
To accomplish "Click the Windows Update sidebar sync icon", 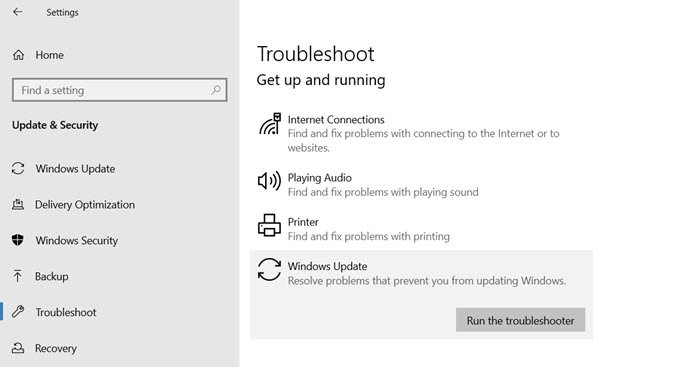I will coord(18,169).
